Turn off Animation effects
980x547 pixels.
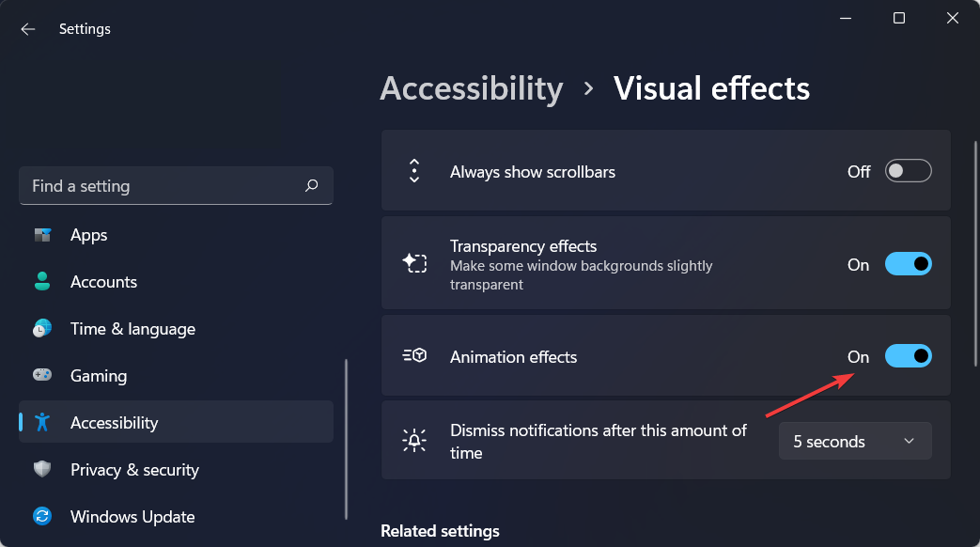coord(908,356)
